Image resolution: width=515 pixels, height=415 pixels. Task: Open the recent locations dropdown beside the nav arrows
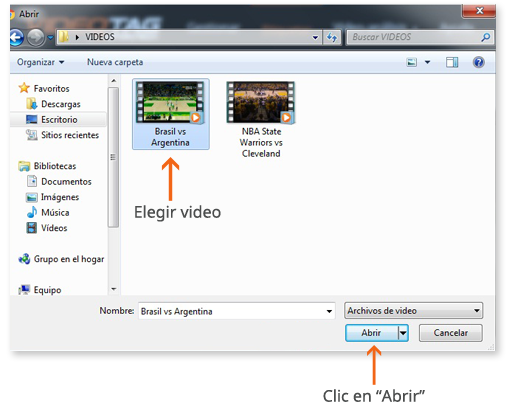pos(50,37)
